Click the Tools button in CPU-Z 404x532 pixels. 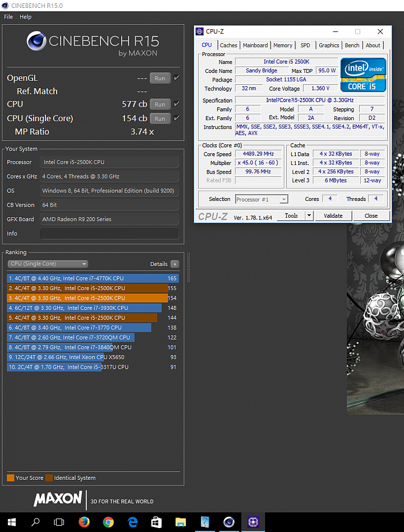tap(291, 216)
